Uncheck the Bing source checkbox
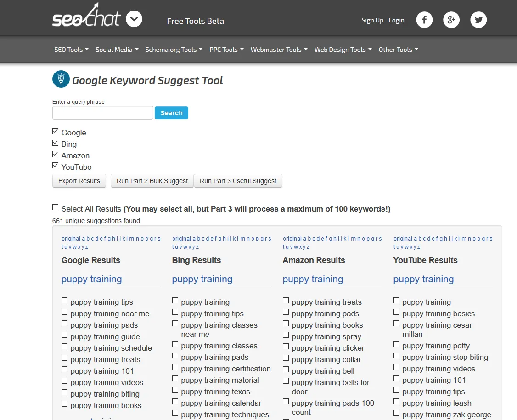Screen dimensions: 517x420 pyautogui.click(x=56, y=143)
